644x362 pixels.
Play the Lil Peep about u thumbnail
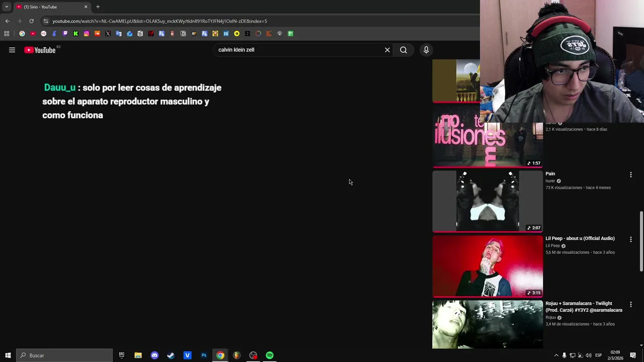(488, 266)
